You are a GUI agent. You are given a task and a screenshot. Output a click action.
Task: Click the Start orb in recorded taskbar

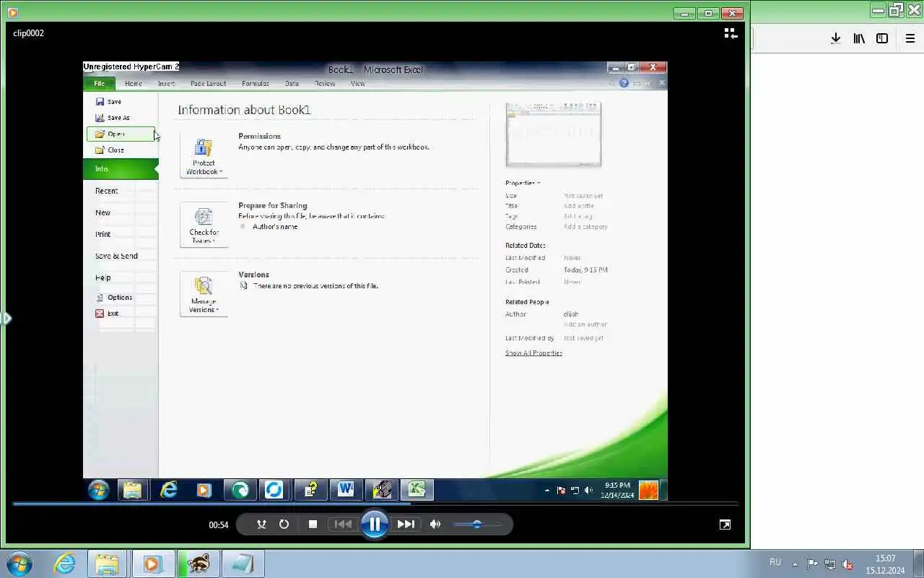(98, 490)
